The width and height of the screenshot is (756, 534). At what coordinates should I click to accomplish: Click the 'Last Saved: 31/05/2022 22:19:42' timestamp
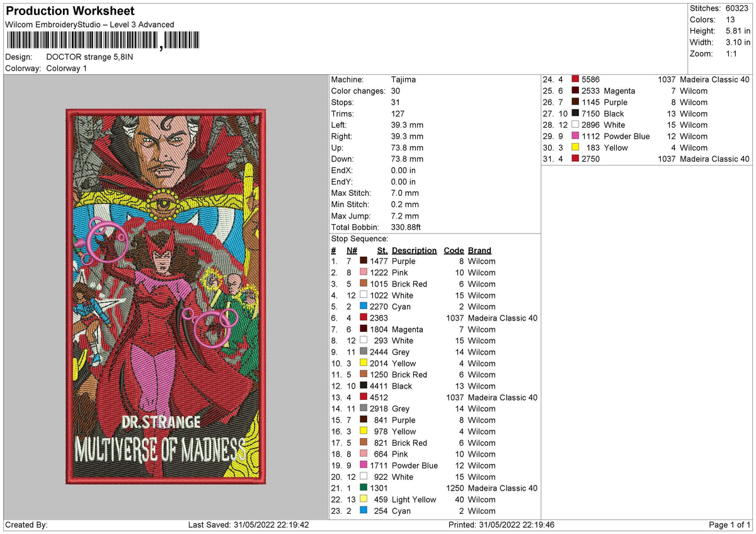(x=248, y=525)
